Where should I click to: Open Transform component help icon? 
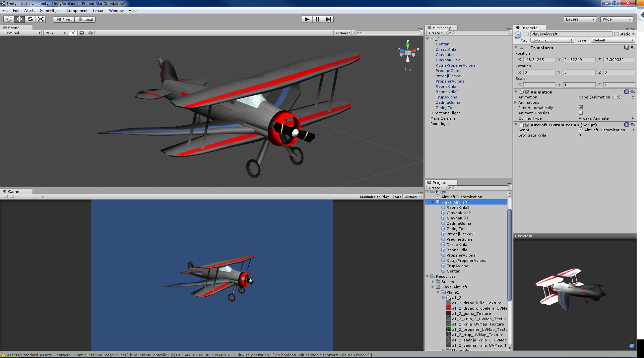(626, 47)
